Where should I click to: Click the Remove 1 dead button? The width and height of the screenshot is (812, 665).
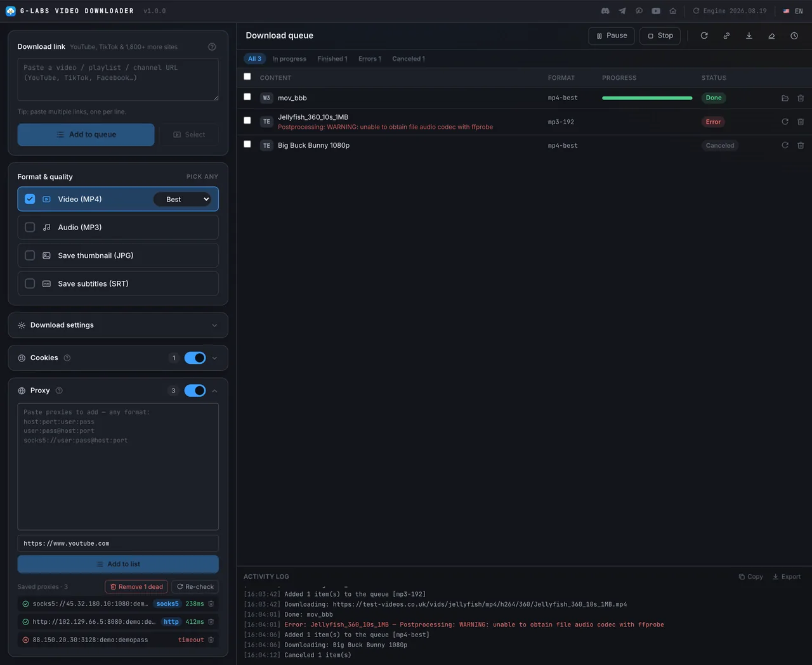point(137,587)
